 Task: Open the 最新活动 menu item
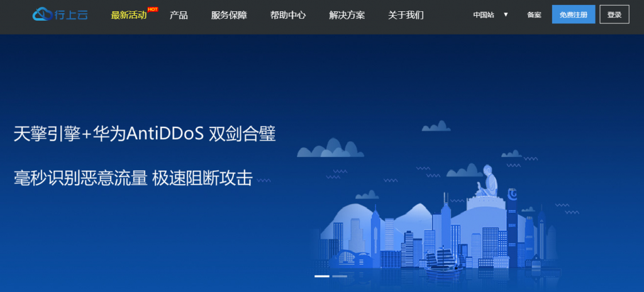pos(128,16)
